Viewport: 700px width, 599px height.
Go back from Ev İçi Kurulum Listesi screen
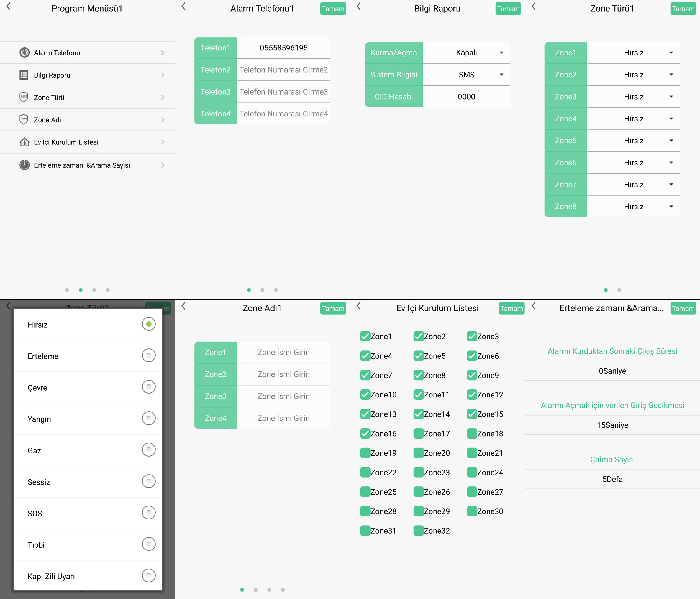pyautogui.click(x=359, y=306)
